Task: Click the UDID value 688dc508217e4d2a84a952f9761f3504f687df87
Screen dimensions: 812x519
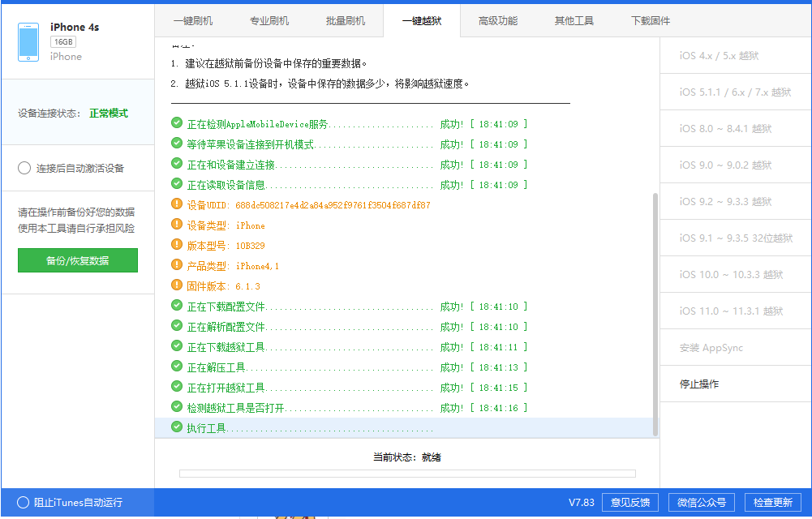Action: coord(333,205)
